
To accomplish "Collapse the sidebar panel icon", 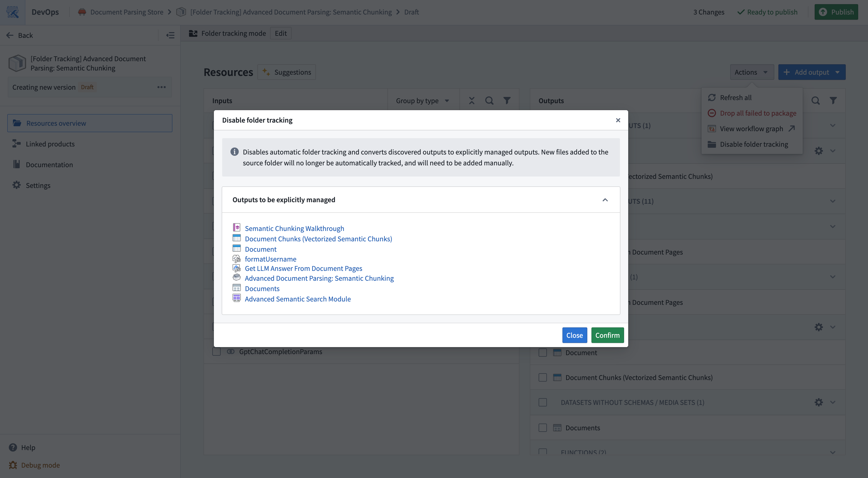I will (x=170, y=35).
